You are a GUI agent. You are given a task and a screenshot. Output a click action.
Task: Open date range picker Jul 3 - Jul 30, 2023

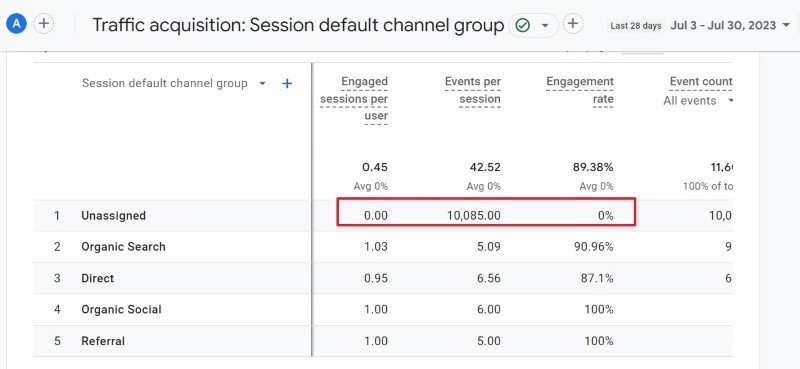[730, 26]
